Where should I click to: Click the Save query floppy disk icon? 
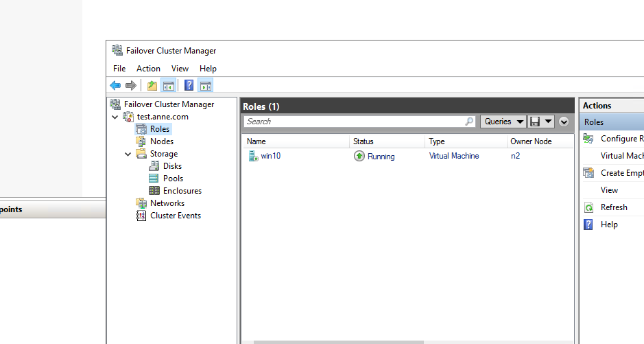coord(534,122)
